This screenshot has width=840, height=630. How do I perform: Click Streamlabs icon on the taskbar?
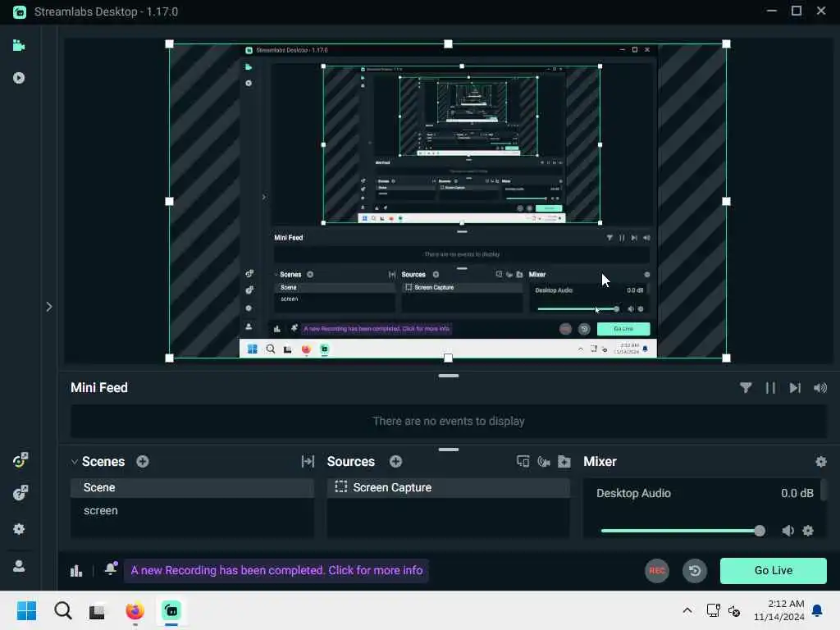pyautogui.click(x=171, y=610)
